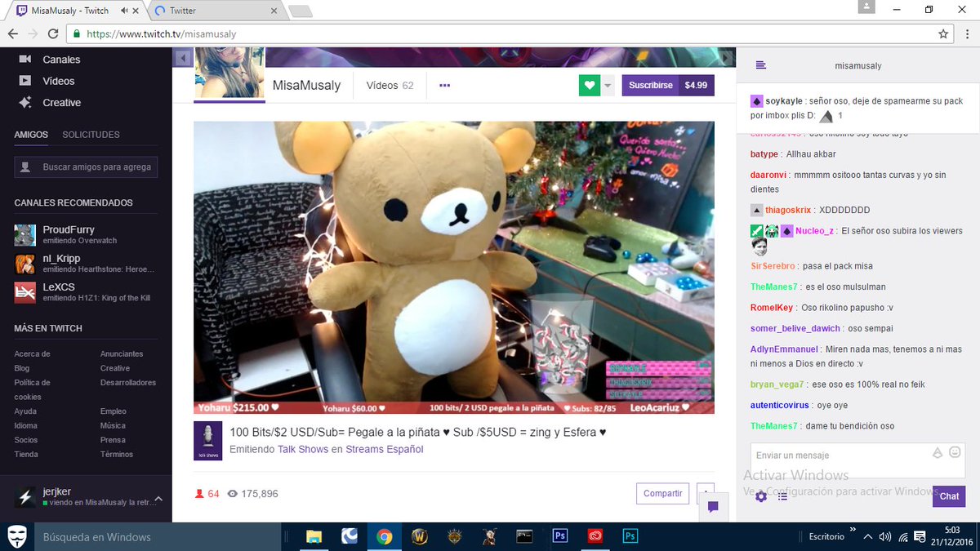This screenshot has width=980, height=551.
Task: Click the green follow heart button
Action: (x=590, y=85)
